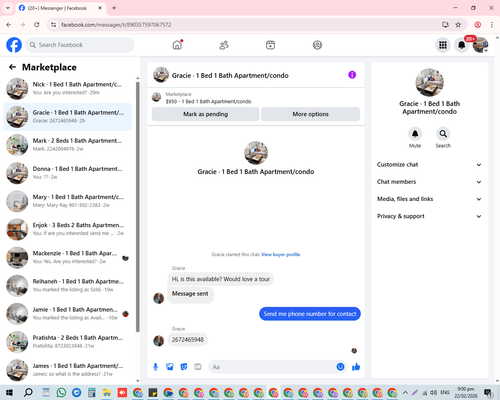Bookmark this page with the star icon
Viewport: 500px width, 400px height.
458,25
